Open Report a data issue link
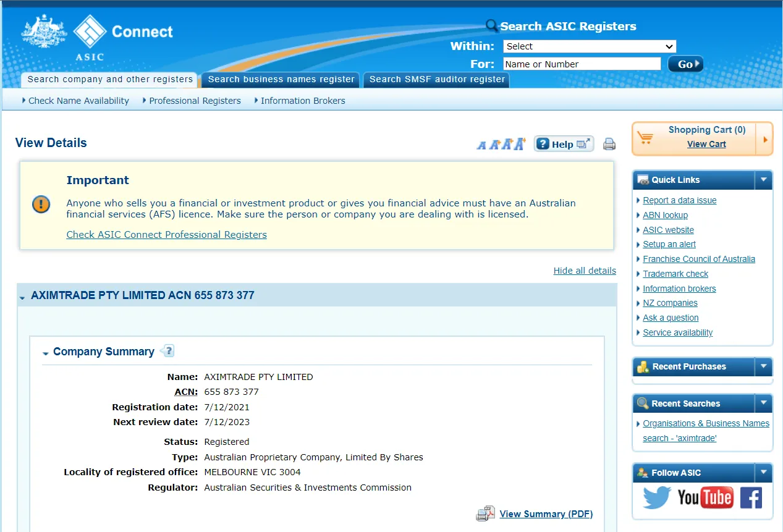The height and width of the screenshot is (532, 783). pos(680,200)
